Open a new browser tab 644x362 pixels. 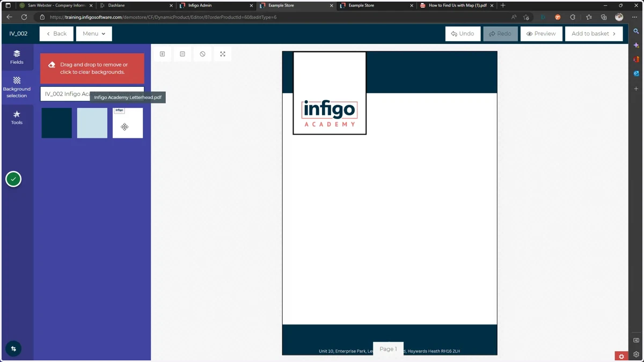coord(503,5)
